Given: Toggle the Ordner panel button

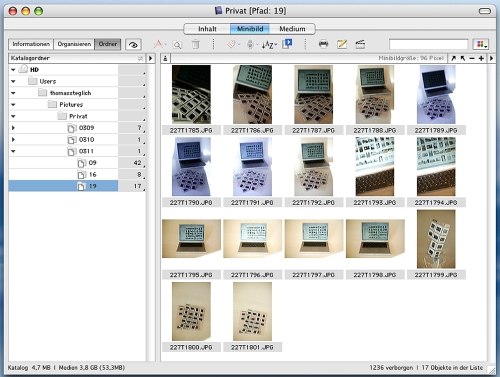Looking at the screenshot, I should tap(108, 44).
